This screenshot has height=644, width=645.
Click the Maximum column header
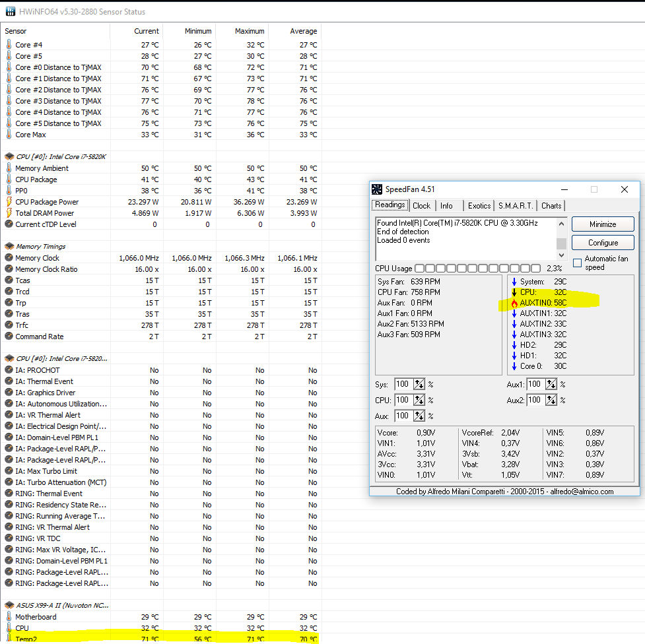click(242, 31)
